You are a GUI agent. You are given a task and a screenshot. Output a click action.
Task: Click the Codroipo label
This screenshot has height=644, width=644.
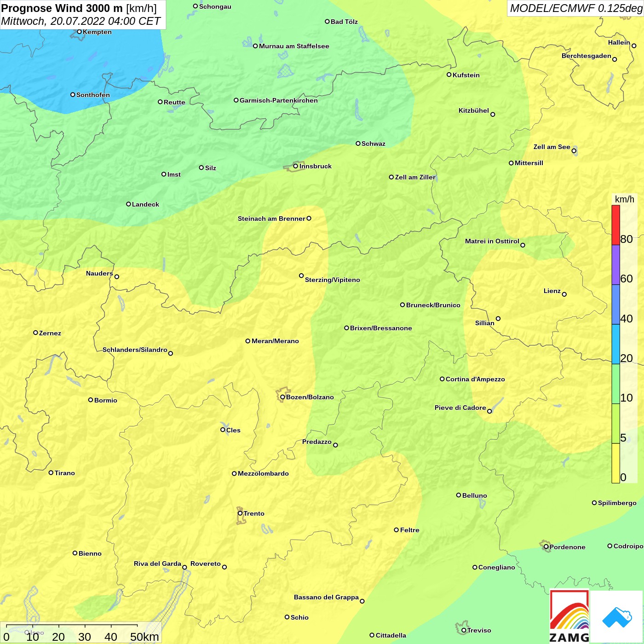[628, 546]
